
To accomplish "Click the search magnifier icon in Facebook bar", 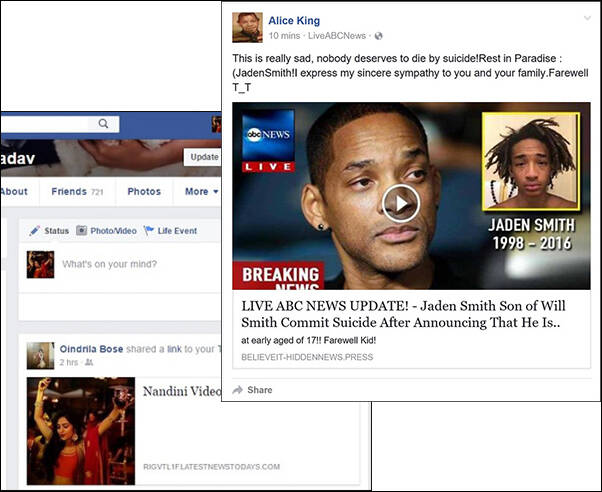I will pos(103,124).
